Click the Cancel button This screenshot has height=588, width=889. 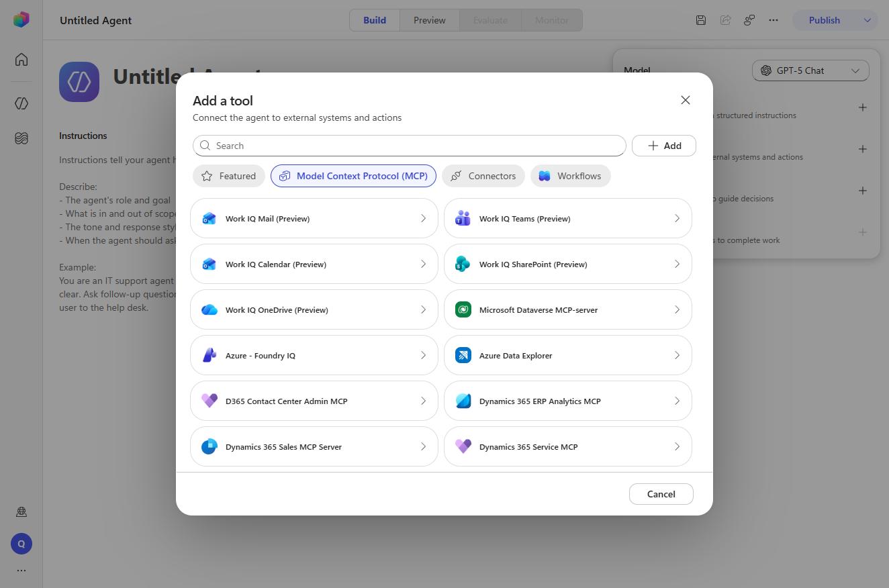pos(661,494)
